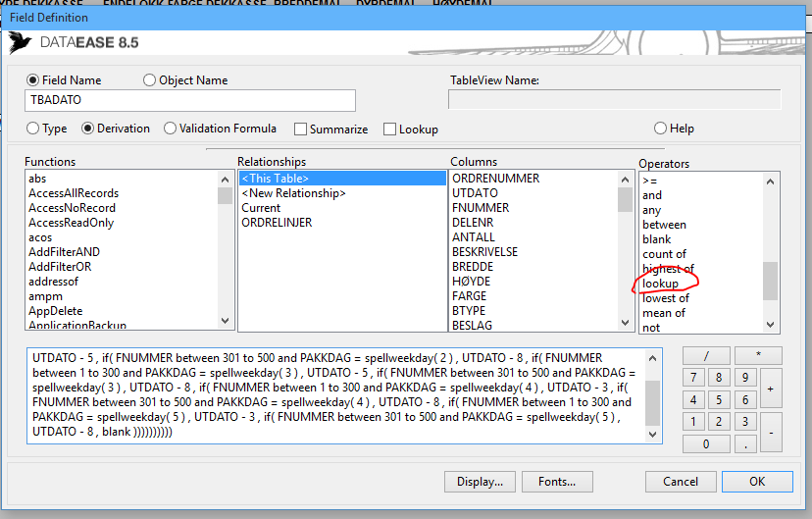Select AddFilterAND function
This screenshot has height=519, width=812.
click(x=64, y=252)
